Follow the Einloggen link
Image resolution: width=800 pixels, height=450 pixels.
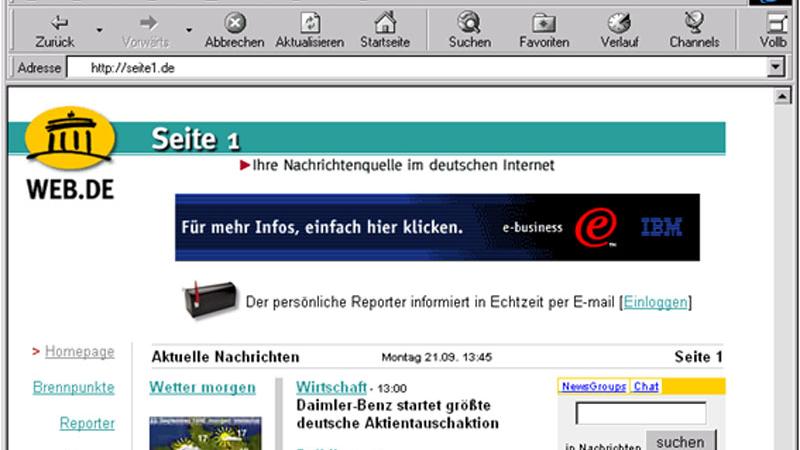(x=655, y=302)
